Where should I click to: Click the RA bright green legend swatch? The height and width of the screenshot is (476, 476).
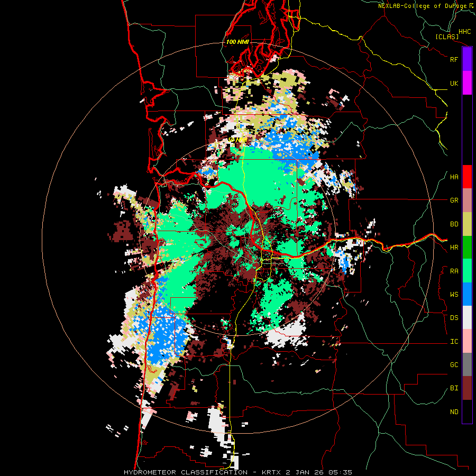(467, 271)
